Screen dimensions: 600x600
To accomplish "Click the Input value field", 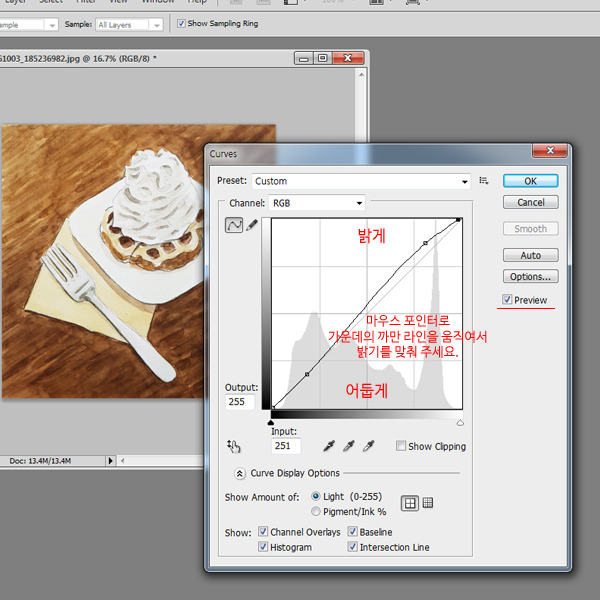I will point(286,446).
